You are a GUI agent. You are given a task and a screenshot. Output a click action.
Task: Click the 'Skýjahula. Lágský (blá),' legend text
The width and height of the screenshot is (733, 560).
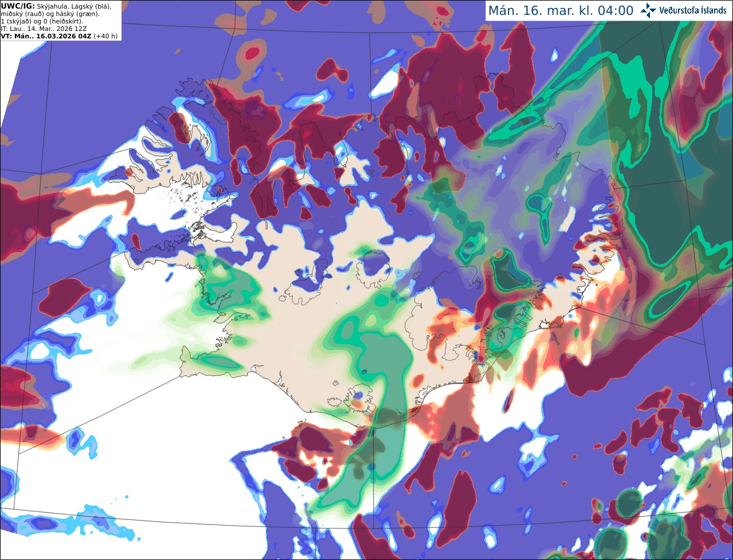pos(74,6)
